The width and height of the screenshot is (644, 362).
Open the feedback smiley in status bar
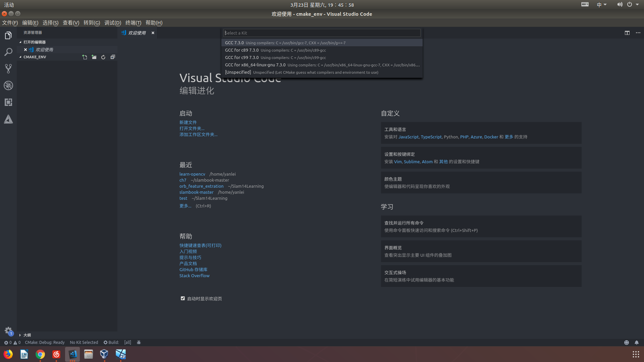click(626, 342)
